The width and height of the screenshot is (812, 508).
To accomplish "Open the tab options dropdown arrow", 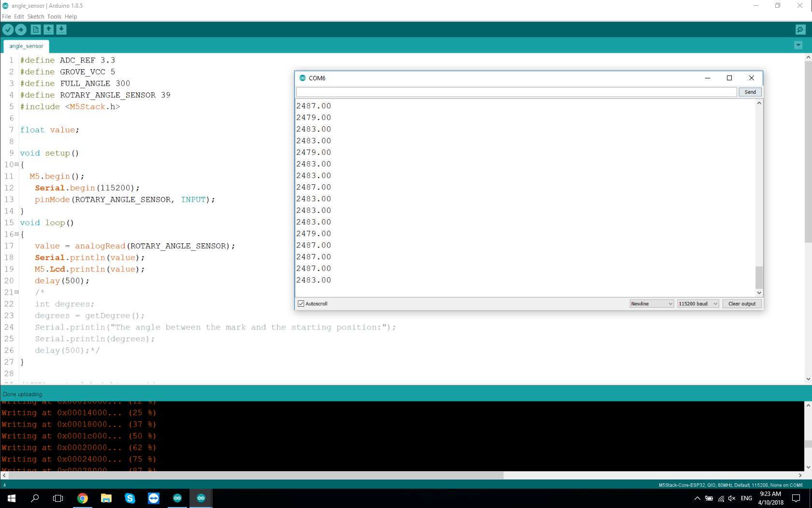I will pos(798,45).
